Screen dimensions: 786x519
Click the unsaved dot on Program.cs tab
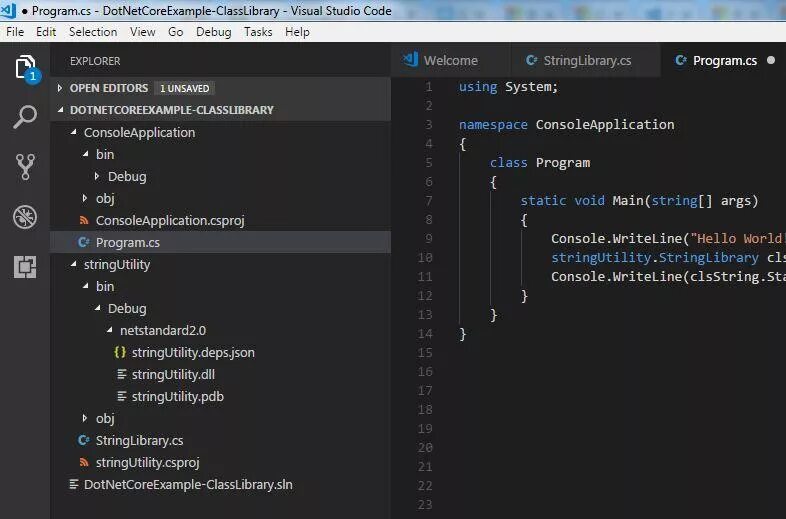click(771, 60)
